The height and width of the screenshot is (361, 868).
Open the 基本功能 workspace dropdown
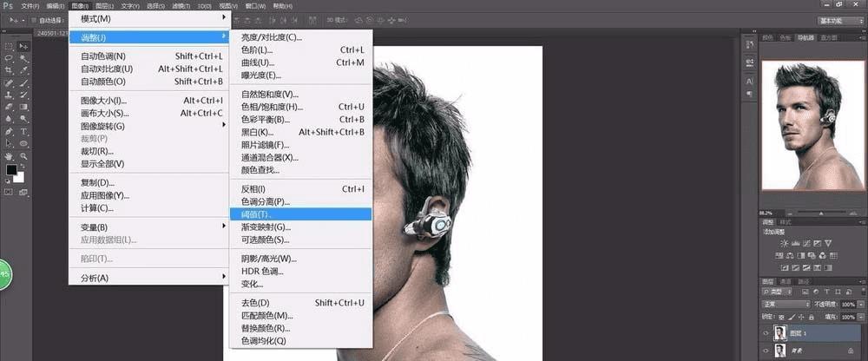pos(840,21)
